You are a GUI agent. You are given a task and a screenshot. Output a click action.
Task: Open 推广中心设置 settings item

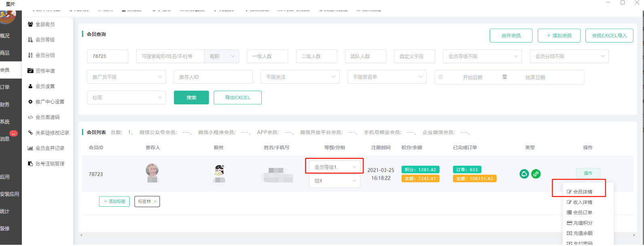coord(49,102)
